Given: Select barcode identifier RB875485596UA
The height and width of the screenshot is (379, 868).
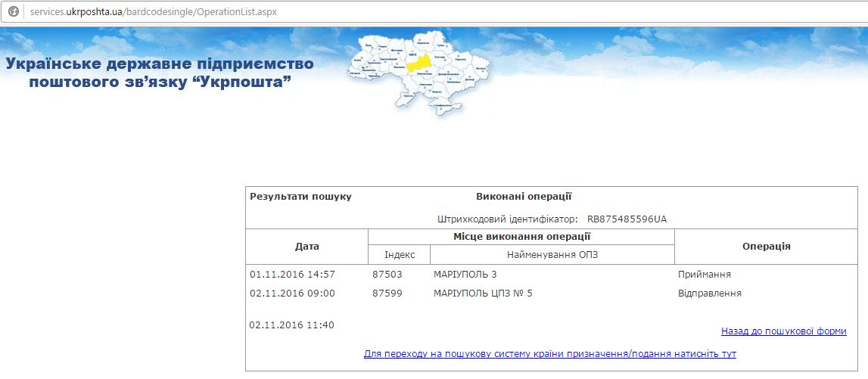Looking at the screenshot, I should pos(627,219).
